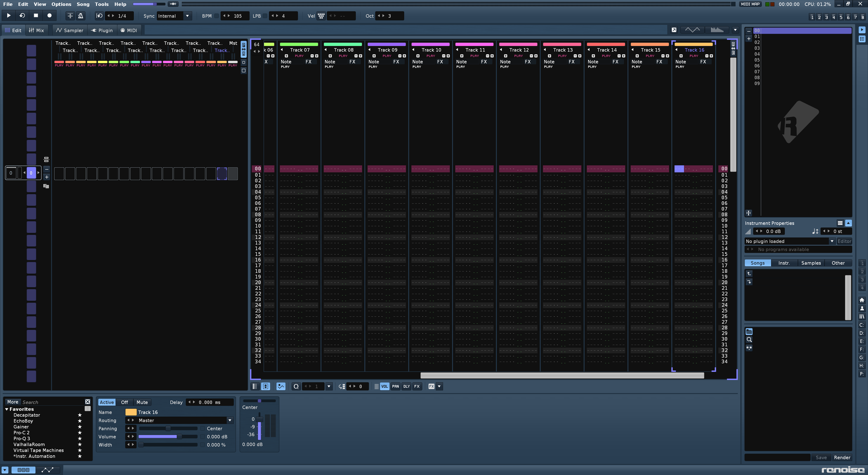Screen dimensions: 868x475
Task: Click the Save button in disk browser
Action: [x=821, y=457]
